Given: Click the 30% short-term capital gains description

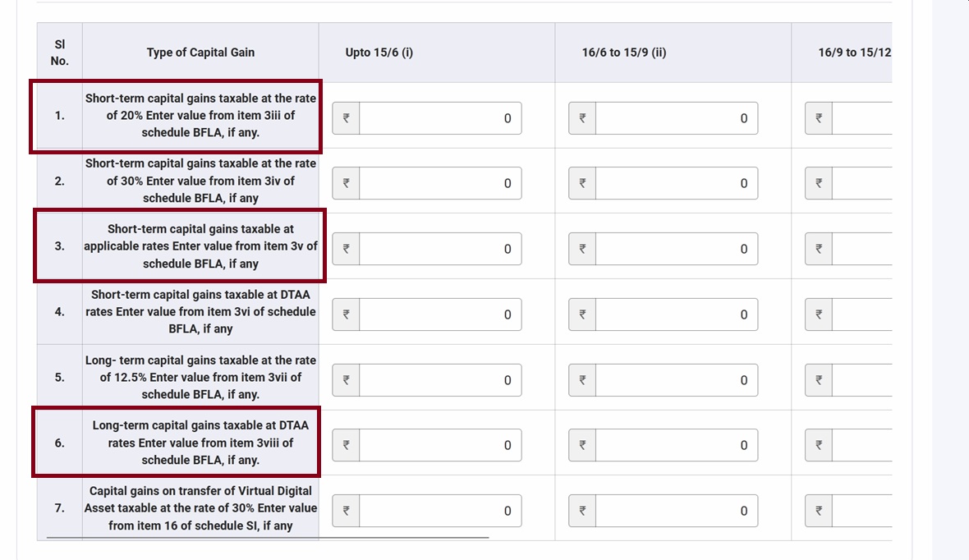Looking at the screenshot, I should point(200,181).
